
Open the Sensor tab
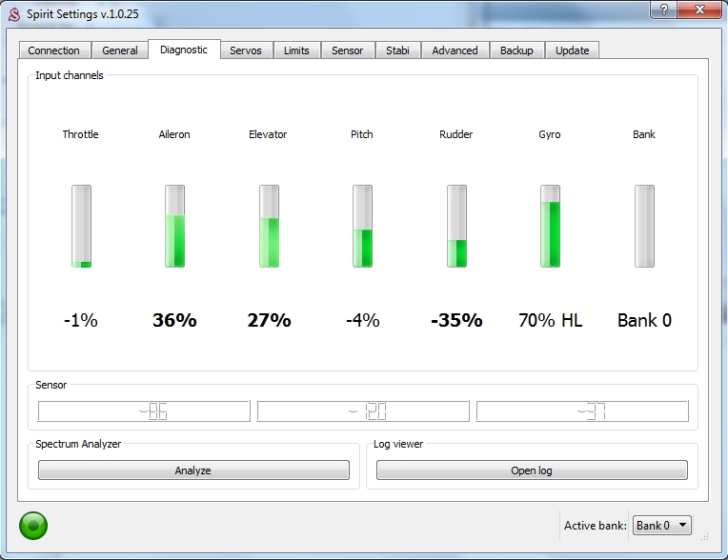pyautogui.click(x=347, y=50)
